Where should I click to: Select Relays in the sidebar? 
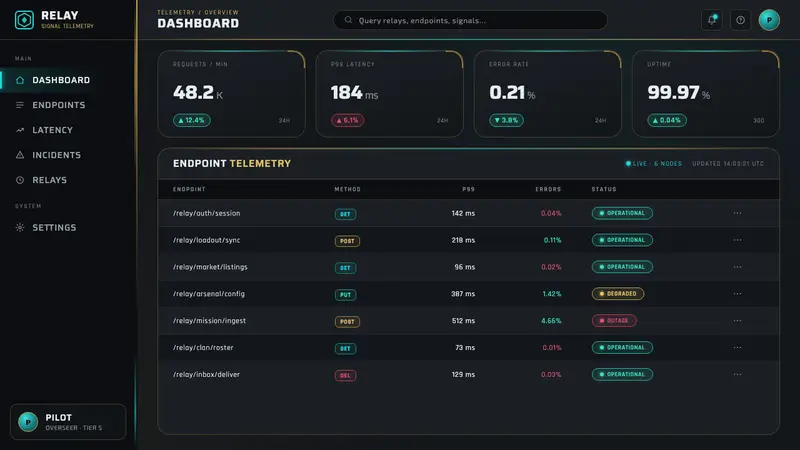coord(68,180)
